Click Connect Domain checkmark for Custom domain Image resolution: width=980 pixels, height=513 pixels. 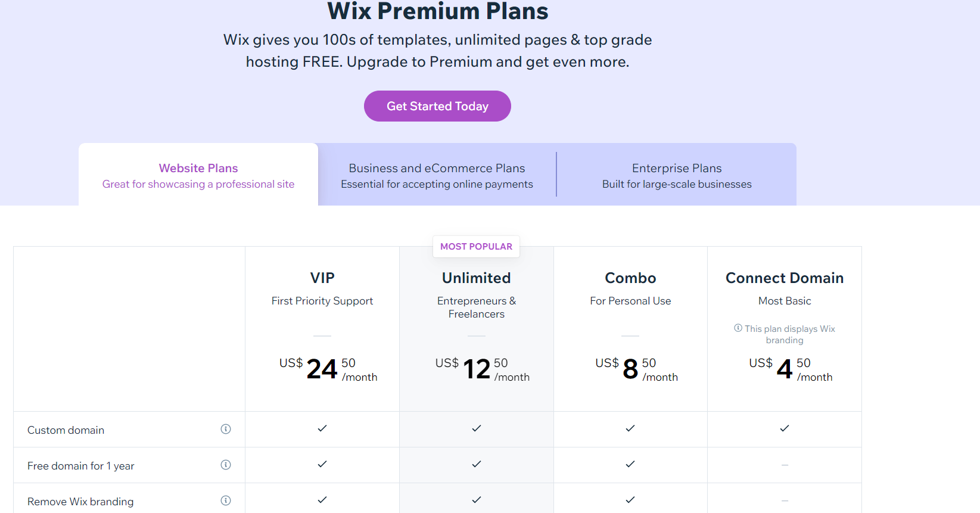click(x=785, y=428)
